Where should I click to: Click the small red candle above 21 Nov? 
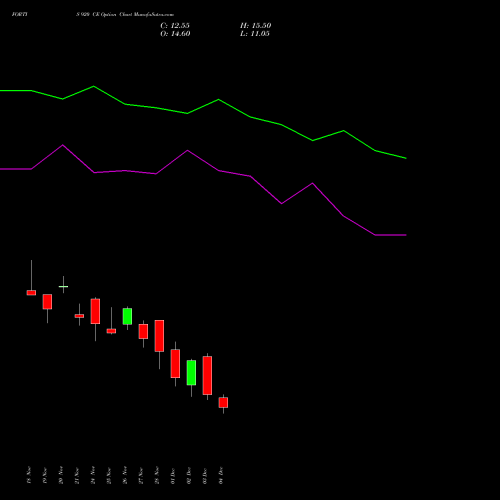pos(79,316)
